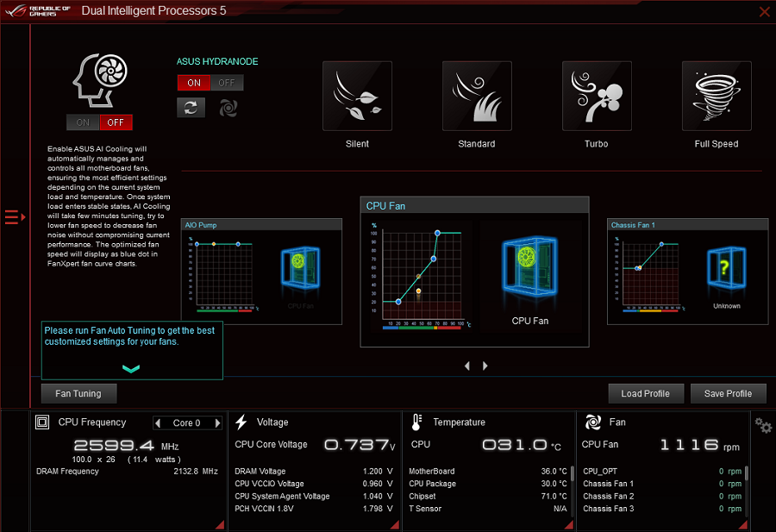Click the Unknown Chassis Fan 1 image
Screen dimensions: 776x532
727,267
